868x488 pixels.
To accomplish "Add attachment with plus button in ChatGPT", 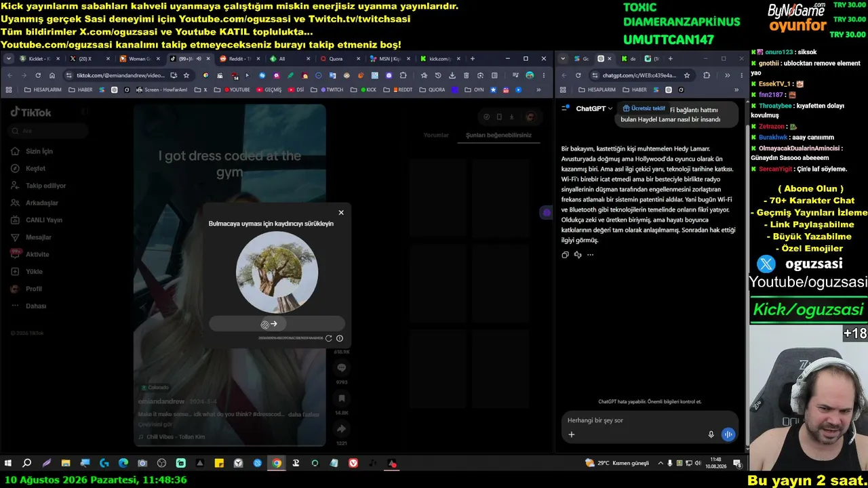I will point(571,434).
